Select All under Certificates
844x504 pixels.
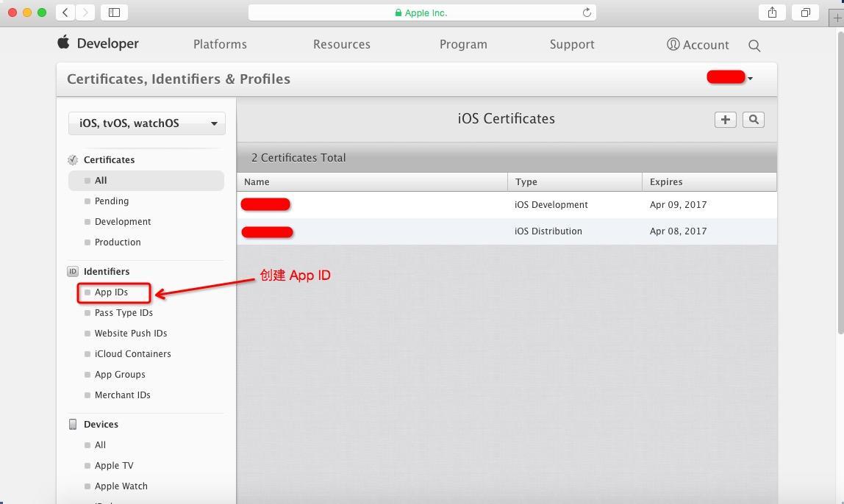point(146,181)
